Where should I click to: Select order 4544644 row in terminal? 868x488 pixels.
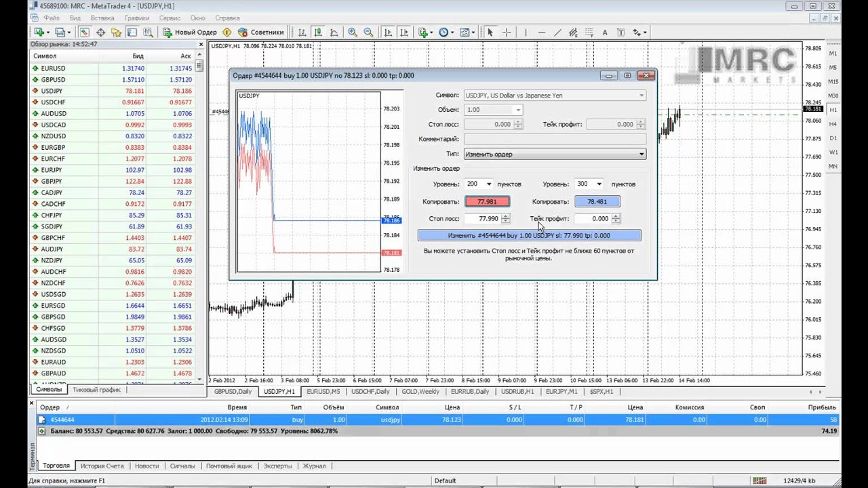tap(438, 420)
